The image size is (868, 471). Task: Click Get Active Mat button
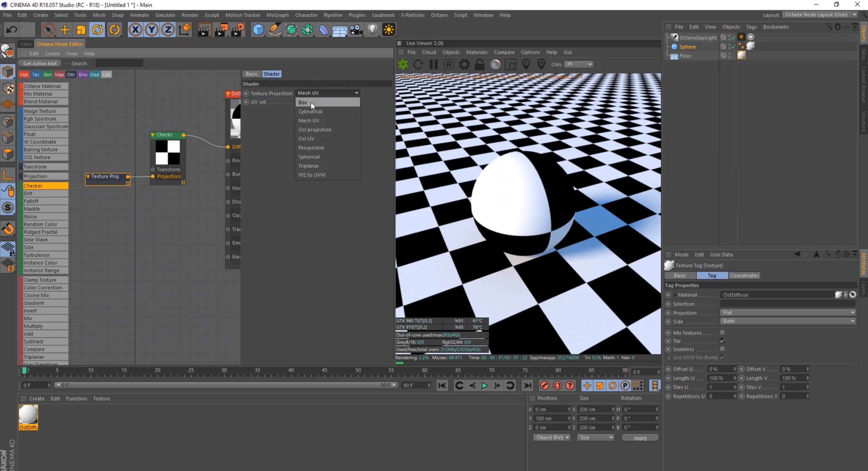(x=40, y=64)
